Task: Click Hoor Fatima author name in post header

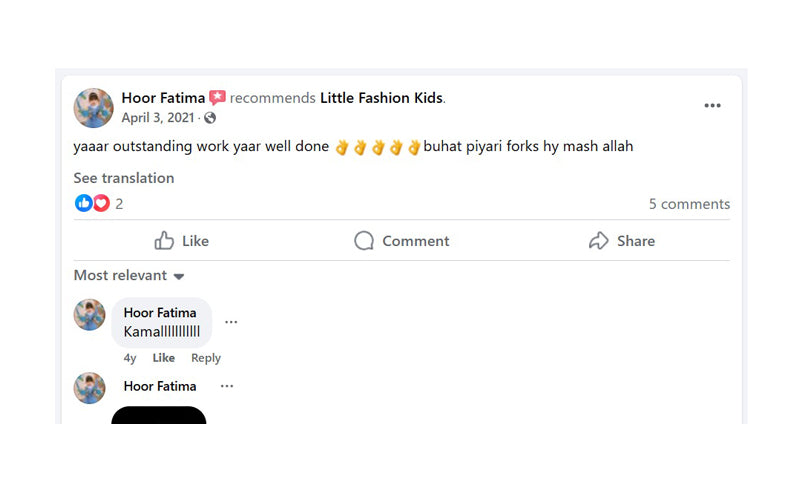Action: pyautogui.click(x=163, y=97)
